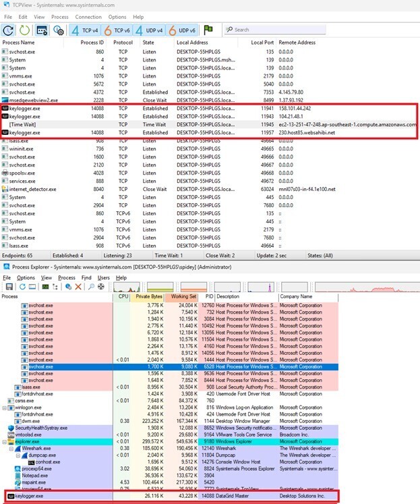
Task: Click the spoolsv.exe printer icon
Action: pyautogui.click(x=5, y=173)
